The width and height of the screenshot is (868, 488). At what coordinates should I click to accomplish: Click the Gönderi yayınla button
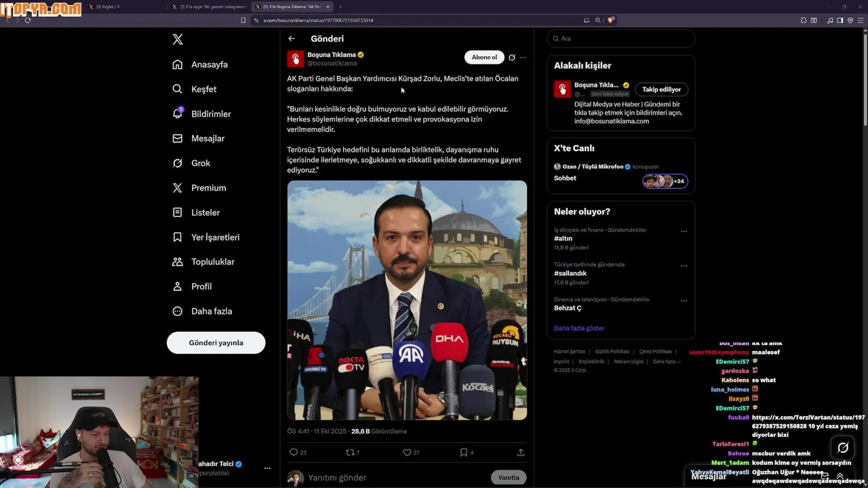click(x=216, y=343)
